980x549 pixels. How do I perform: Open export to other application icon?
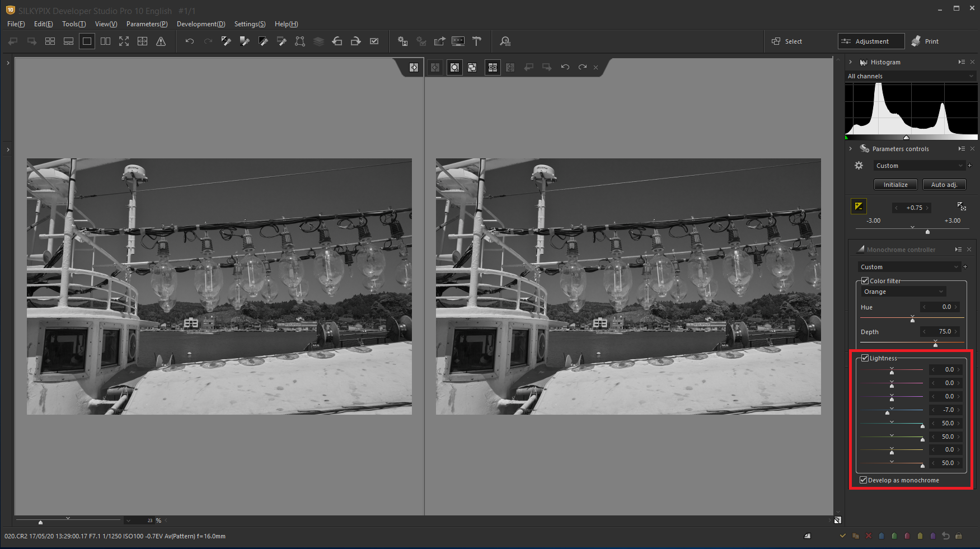coord(440,41)
